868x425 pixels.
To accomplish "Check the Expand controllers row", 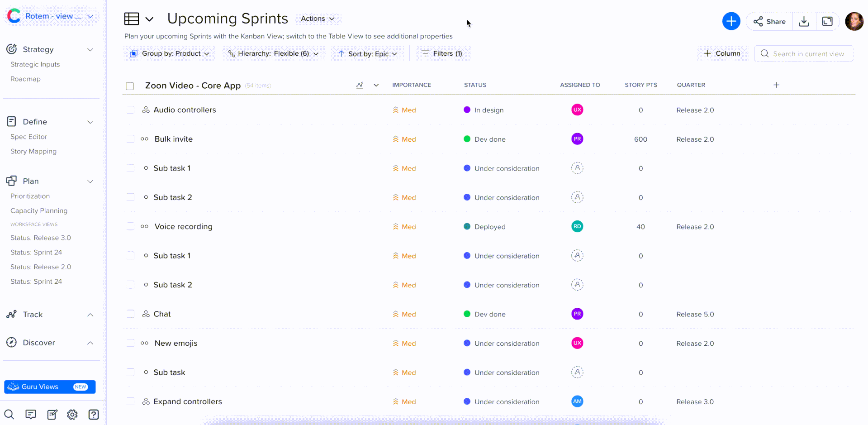I will coord(131,401).
